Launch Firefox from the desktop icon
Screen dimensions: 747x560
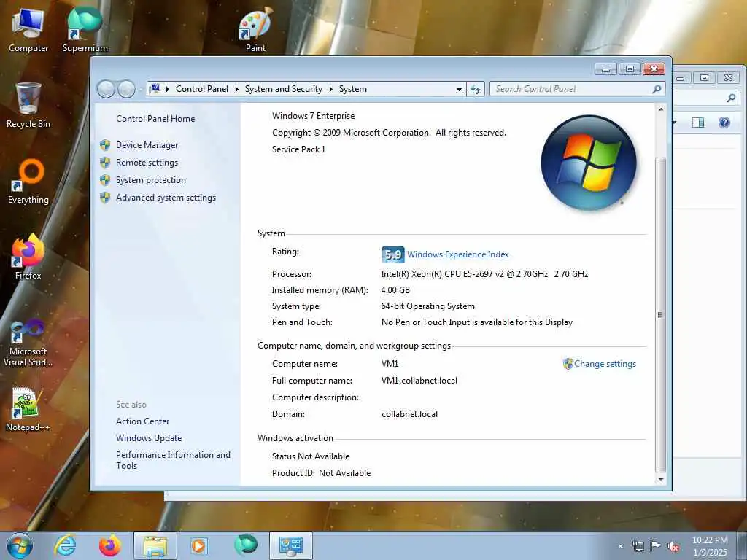pyautogui.click(x=28, y=257)
